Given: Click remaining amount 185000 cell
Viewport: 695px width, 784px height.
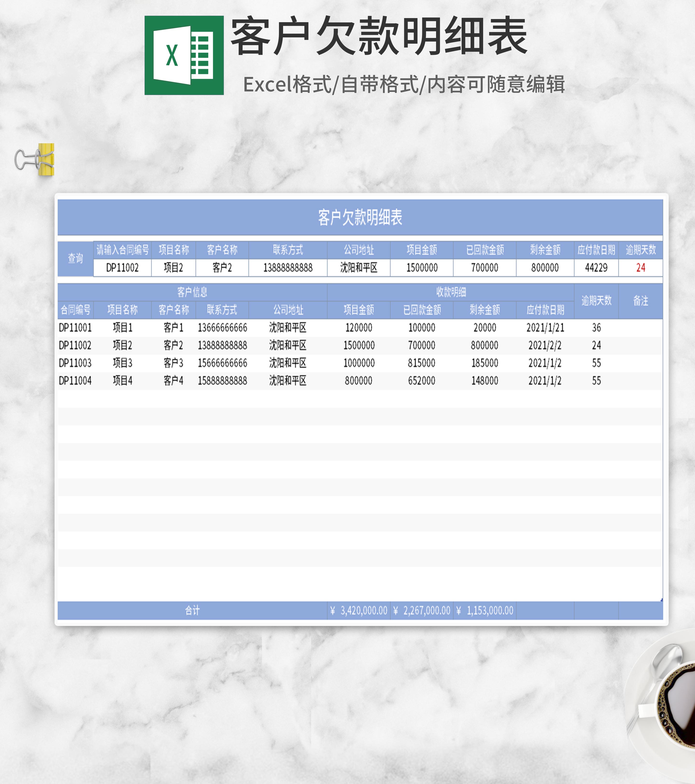Looking at the screenshot, I should coord(485,363).
